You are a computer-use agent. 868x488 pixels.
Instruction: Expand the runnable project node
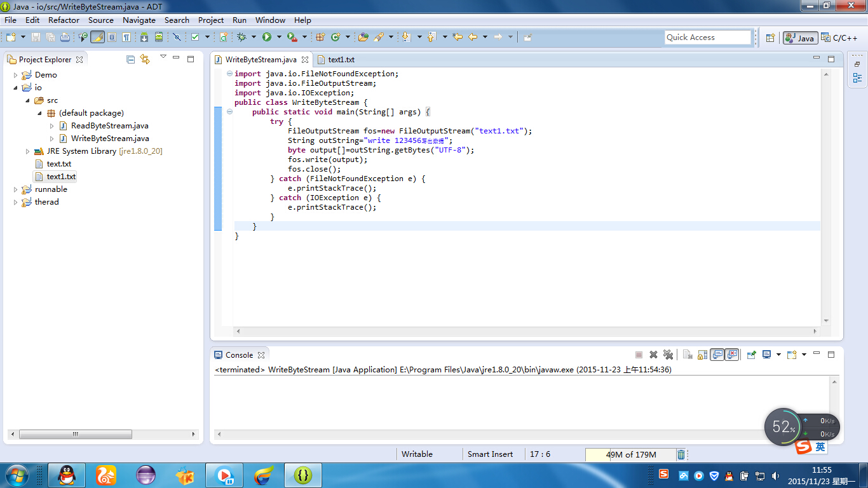pos(16,189)
